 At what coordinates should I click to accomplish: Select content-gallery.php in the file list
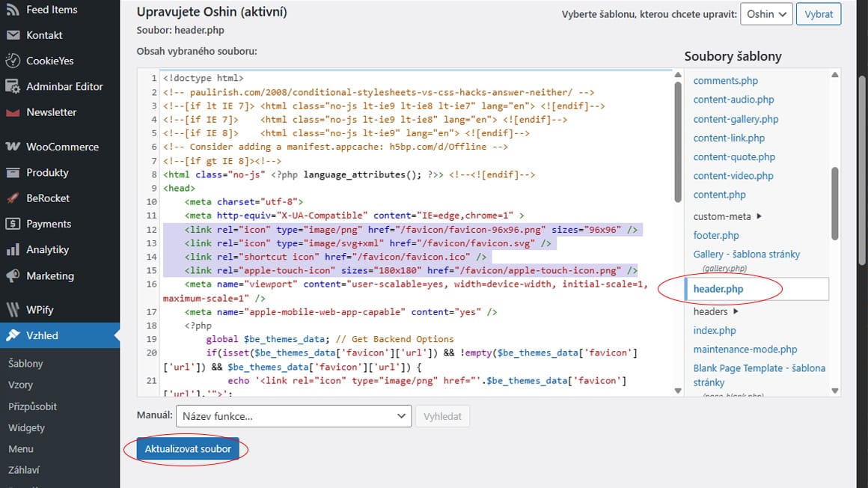click(x=736, y=119)
